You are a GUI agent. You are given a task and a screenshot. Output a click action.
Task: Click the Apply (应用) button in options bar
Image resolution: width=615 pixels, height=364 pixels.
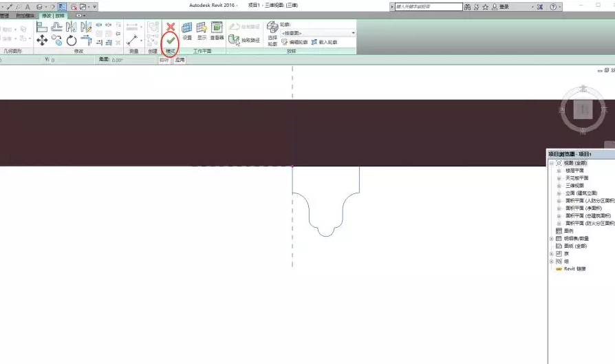[180, 60]
